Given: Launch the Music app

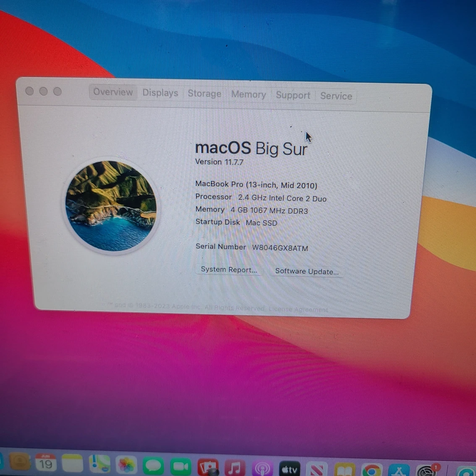Looking at the screenshot, I should (x=235, y=468).
